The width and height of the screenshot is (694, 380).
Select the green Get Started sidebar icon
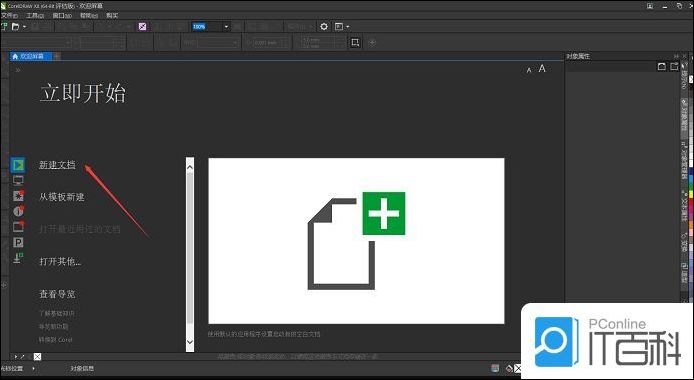(x=18, y=165)
